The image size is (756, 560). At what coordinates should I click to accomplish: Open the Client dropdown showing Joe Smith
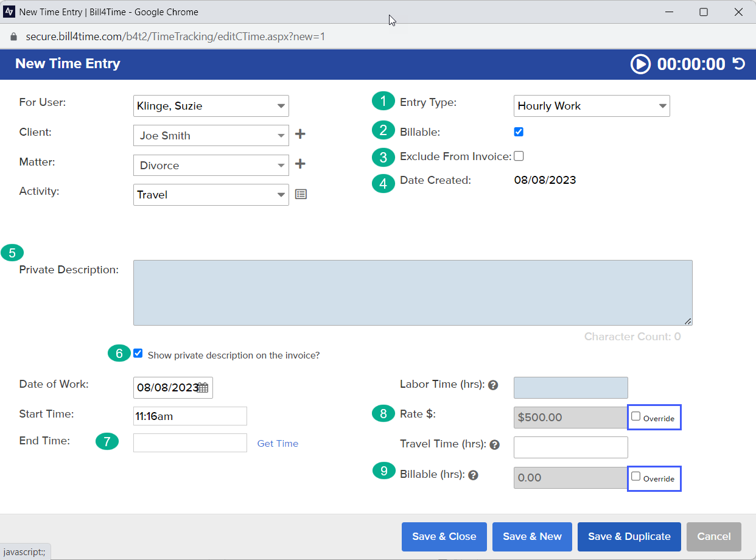point(211,135)
